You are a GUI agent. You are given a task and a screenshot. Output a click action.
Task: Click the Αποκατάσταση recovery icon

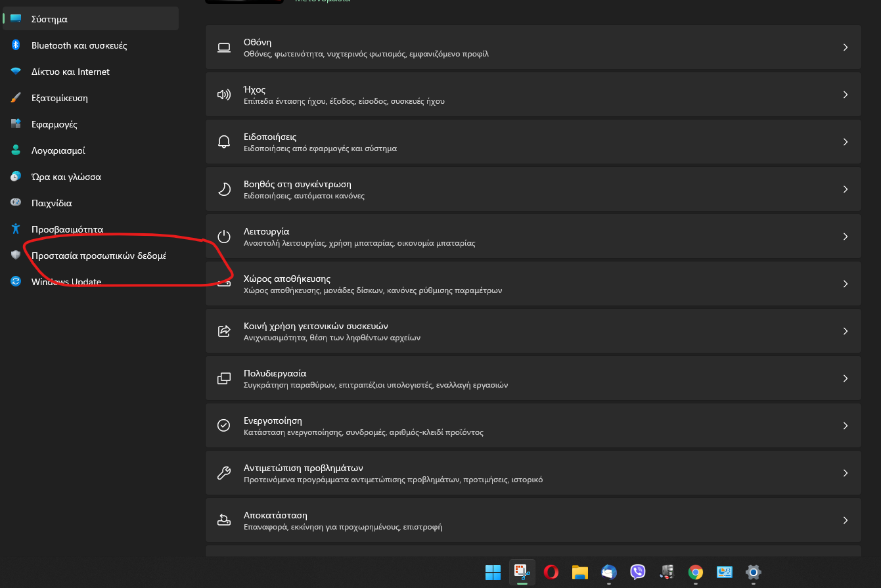tap(224, 520)
